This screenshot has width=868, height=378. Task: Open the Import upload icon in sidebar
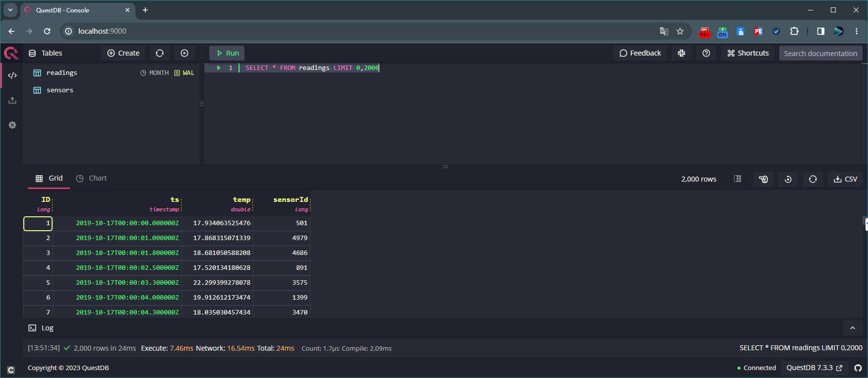click(12, 100)
